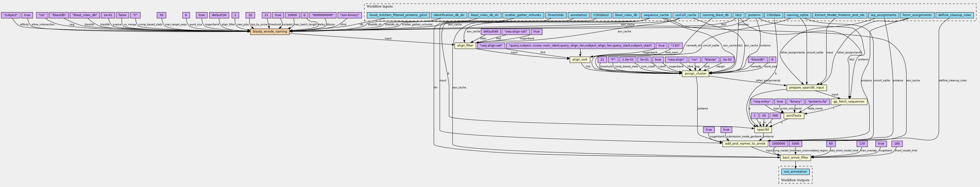Click the align_filter workflow node
Viewport: 980px width, 187px height.
pyautogui.click(x=465, y=46)
